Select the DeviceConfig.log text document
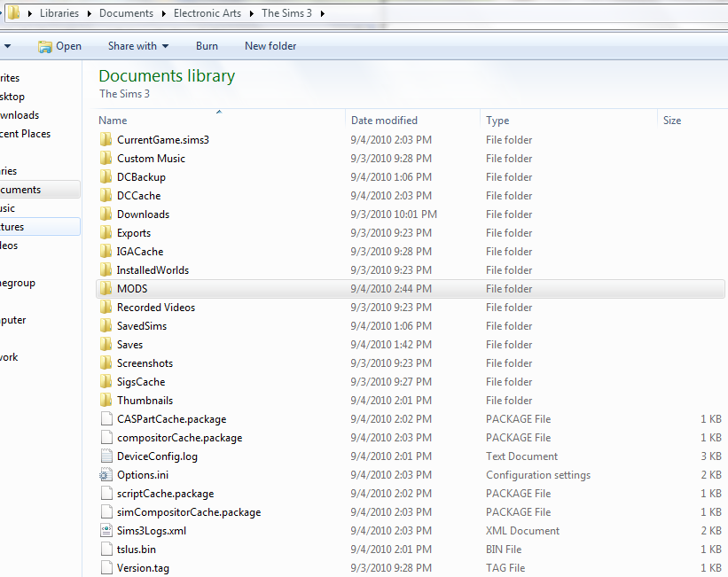The image size is (728, 577). coord(155,456)
